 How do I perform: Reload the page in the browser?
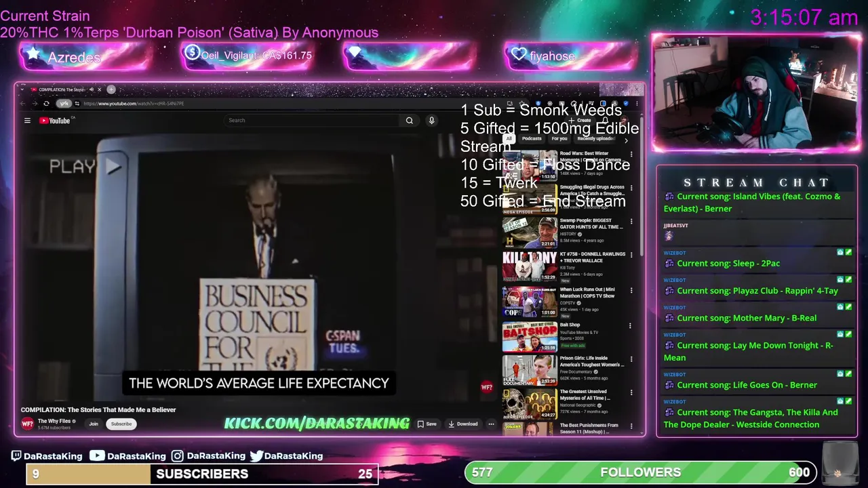tap(46, 104)
